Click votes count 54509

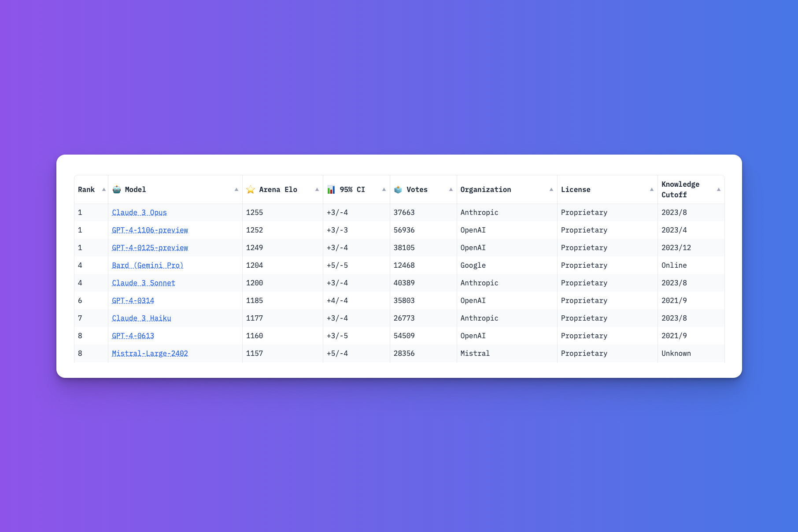(404, 336)
